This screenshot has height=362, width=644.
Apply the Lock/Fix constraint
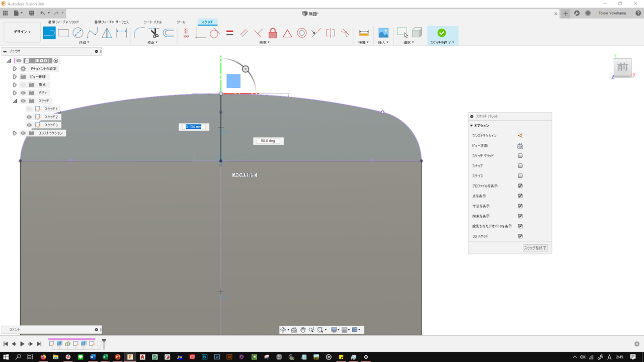tap(273, 33)
